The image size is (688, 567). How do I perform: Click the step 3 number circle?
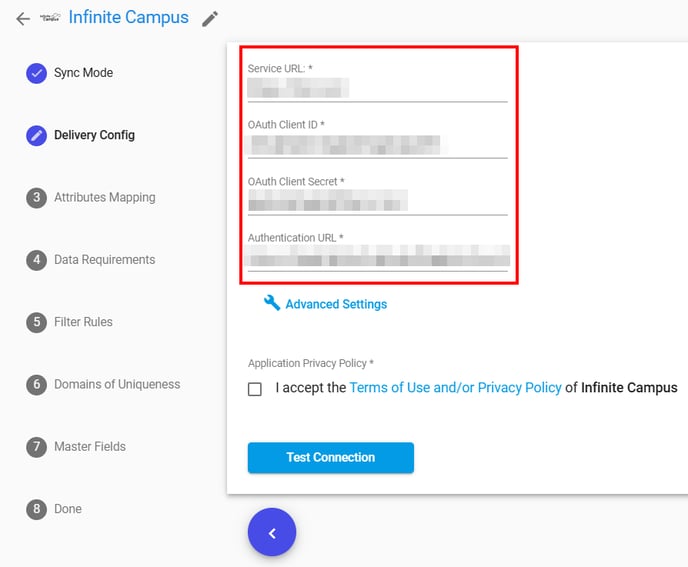coord(36,197)
